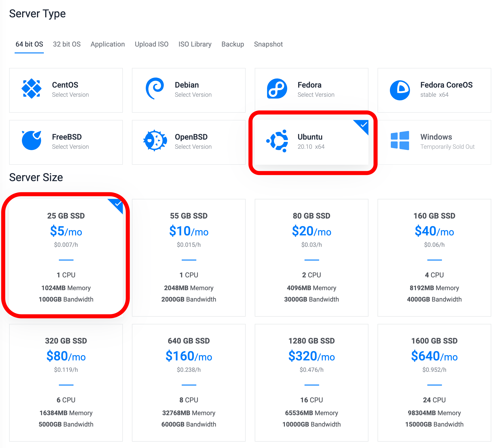This screenshot has width=499, height=448.
Task: Click the OpenBSD pufferfish logo icon
Action: tap(155, 140)
